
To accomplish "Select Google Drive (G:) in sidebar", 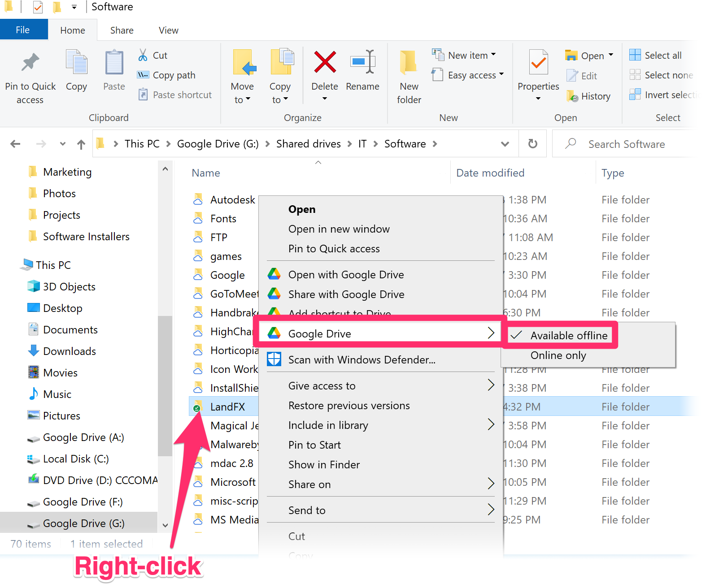I will point(78,523).
